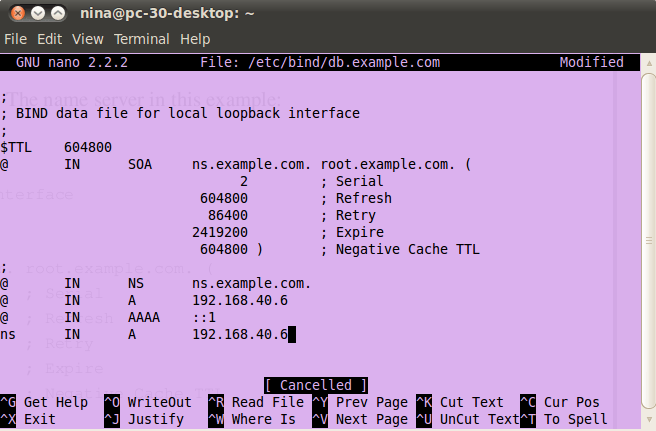Click the 'GNU nano 2.2.2' title text
Image resolution: width=656 pixels, height=431 pixels.
pos(72,62)
